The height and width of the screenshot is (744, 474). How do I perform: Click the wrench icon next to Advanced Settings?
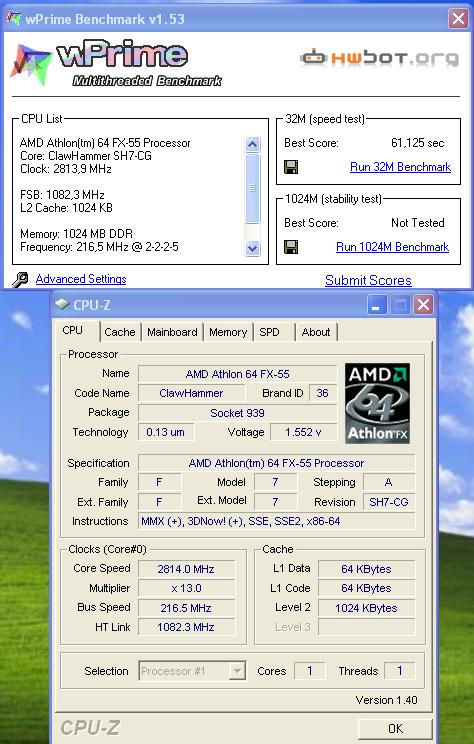point(20,279)
